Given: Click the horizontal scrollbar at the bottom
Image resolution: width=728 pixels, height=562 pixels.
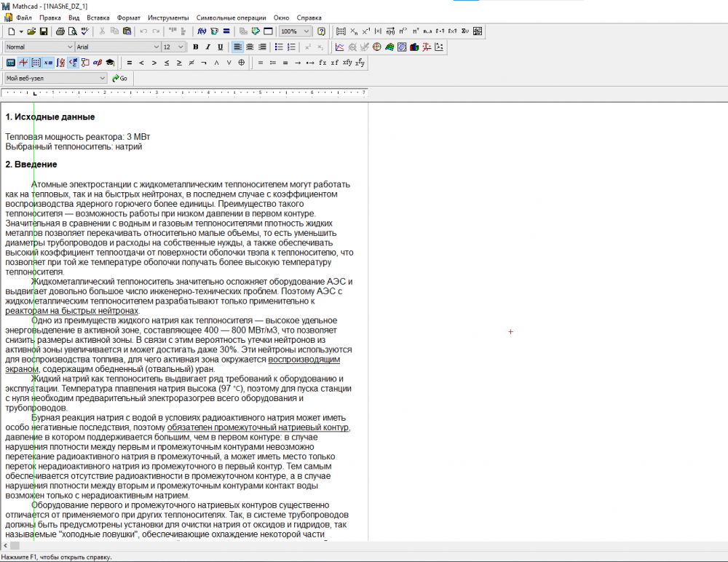Looking at the screenshot, I should (364, 545).
